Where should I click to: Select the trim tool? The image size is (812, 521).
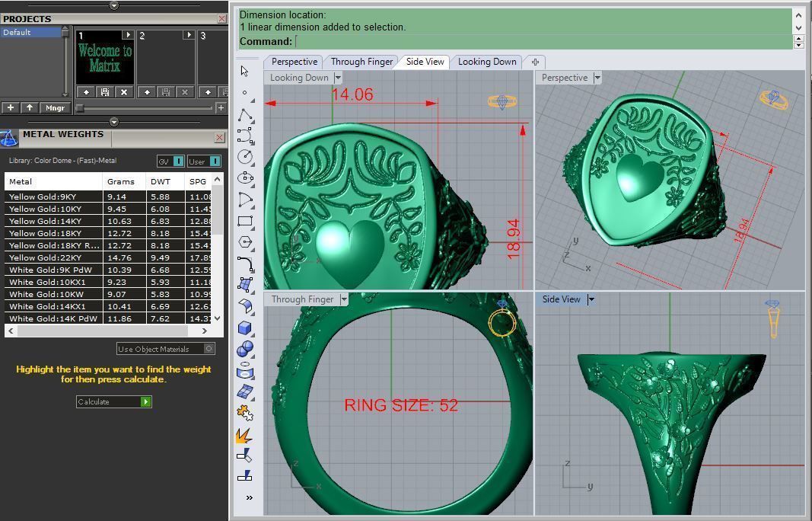[x=244, y=455]
